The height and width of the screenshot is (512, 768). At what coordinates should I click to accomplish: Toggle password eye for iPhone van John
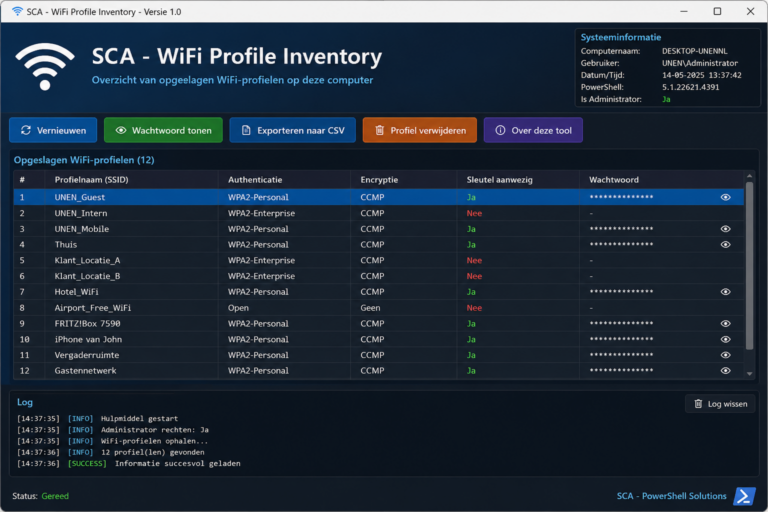pos(725,339)
